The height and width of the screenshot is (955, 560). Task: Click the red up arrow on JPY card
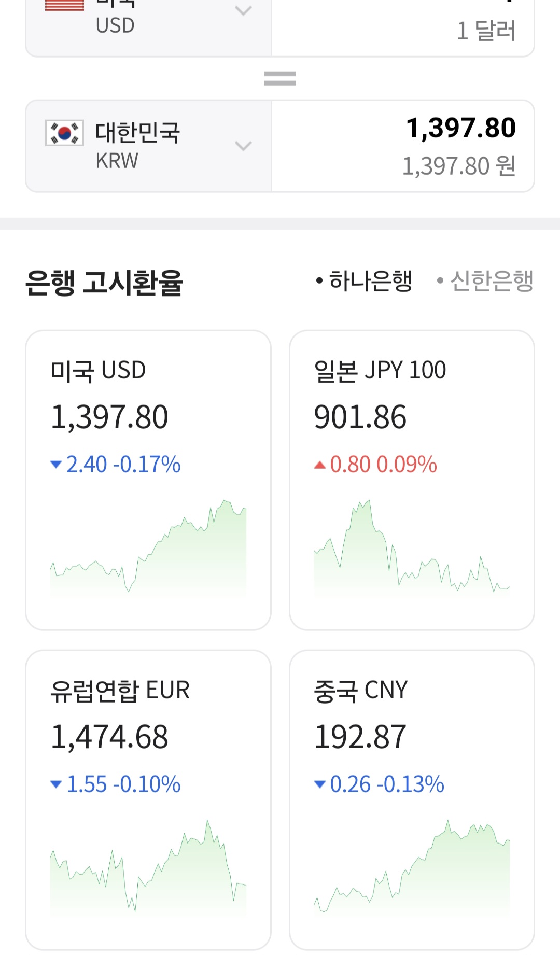320,465
